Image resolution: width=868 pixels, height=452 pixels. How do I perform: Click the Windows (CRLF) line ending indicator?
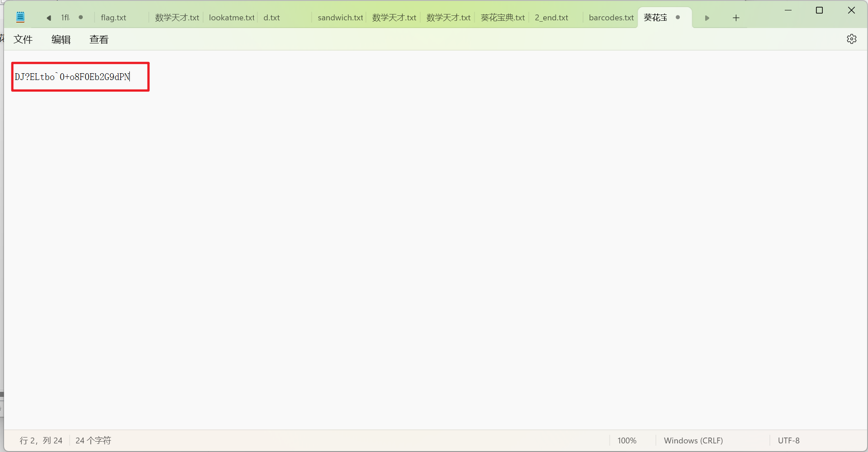click(693, 441)
